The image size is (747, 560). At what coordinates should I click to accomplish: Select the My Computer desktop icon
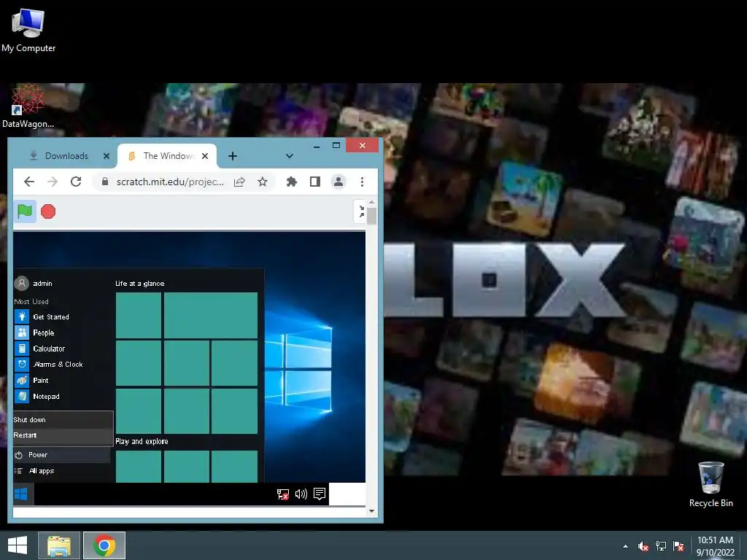[x=28, y=29]
